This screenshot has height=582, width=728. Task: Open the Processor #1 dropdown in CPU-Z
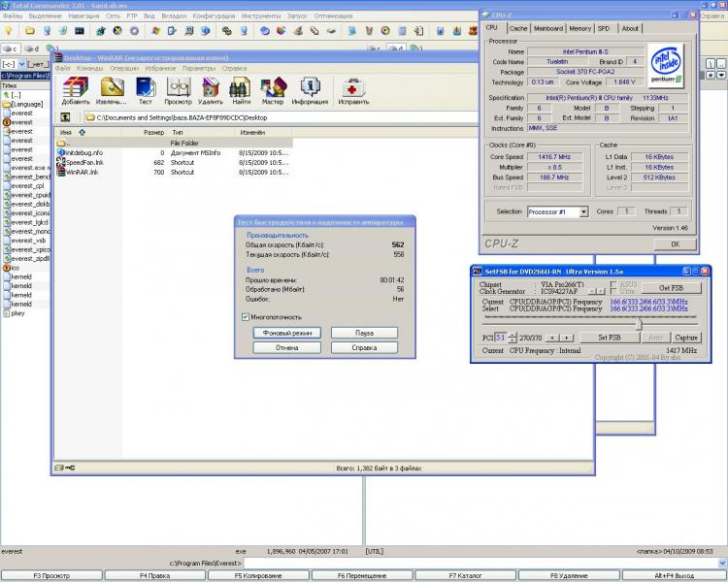click(x=583, y=211)
